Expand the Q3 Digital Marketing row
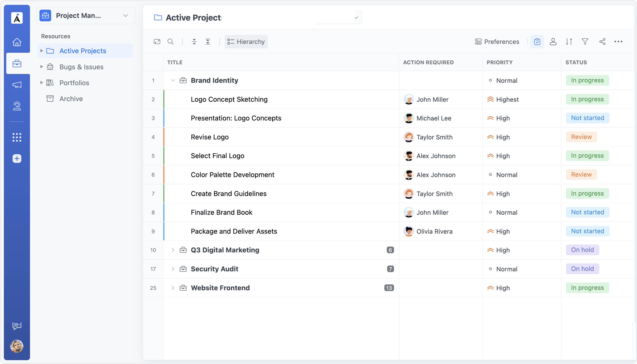The width and height of the screenshot is (637, 364). pos(173,250)
